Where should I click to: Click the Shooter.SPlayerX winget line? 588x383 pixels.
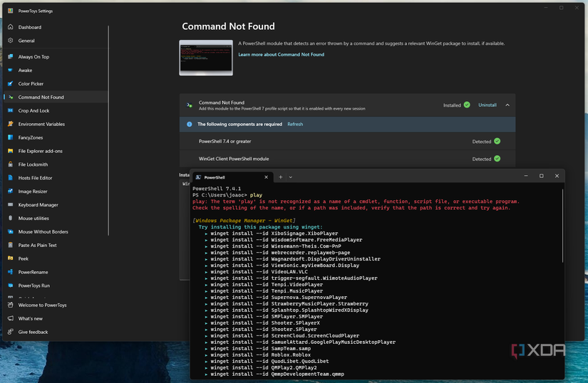[262, 323]
